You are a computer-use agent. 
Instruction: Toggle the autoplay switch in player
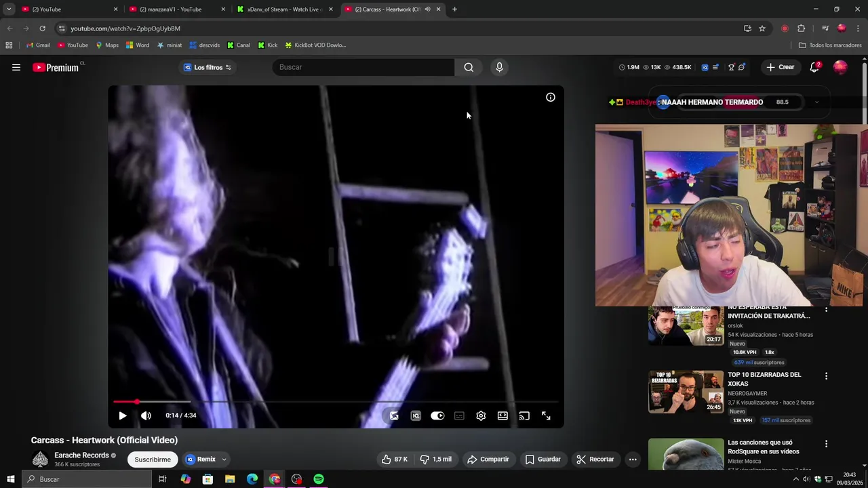[x=437, y=415]
